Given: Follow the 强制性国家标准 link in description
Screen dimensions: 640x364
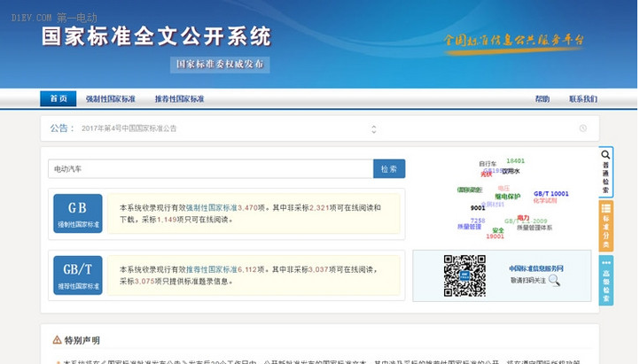Looking at the screenshot, I should click(x=212, y=207).
